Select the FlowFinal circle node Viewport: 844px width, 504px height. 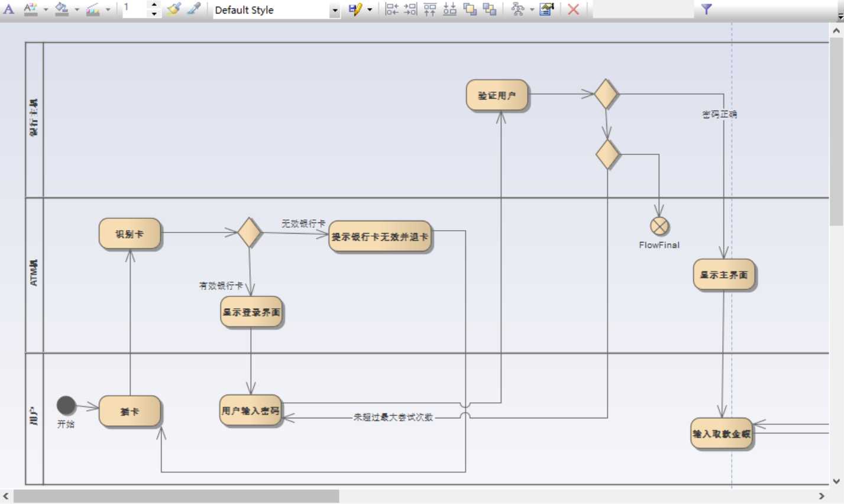(659, 226)
